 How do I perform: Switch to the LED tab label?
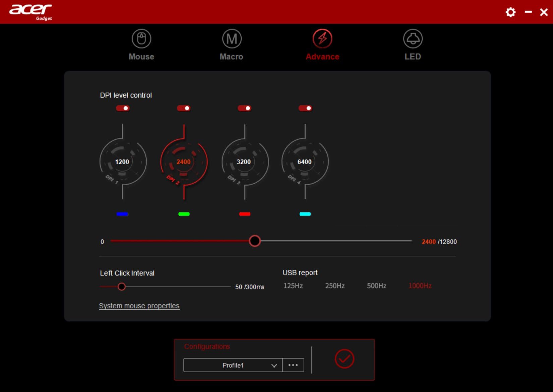coord(413,57)
